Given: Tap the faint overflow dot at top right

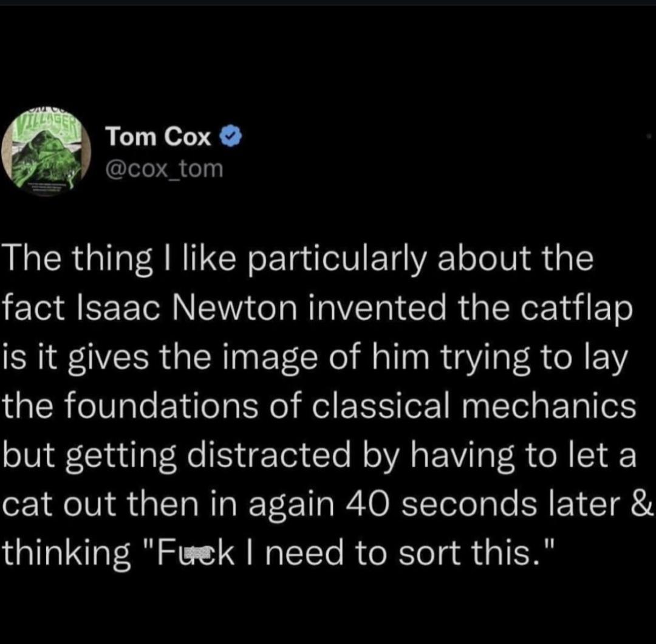Looking at the screenshot, I should point(651,138).
